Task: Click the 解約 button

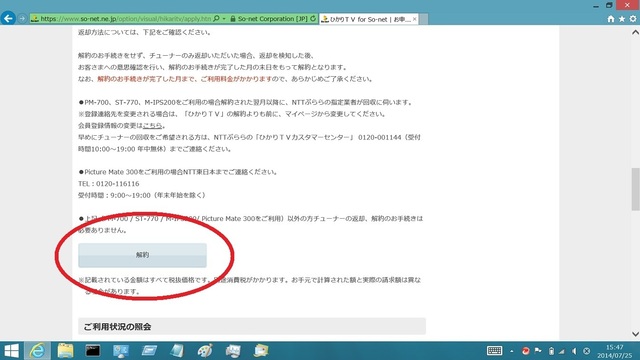Action: 142,255
